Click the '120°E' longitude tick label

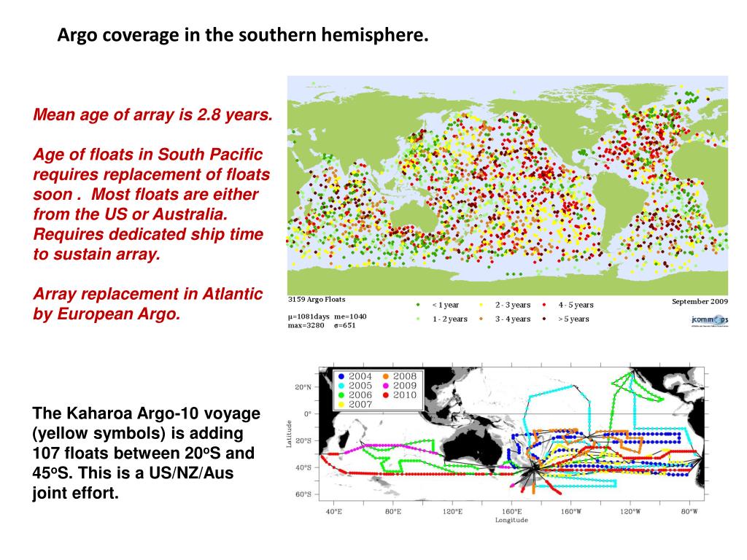pyautogui.click(x=452, y=511)
